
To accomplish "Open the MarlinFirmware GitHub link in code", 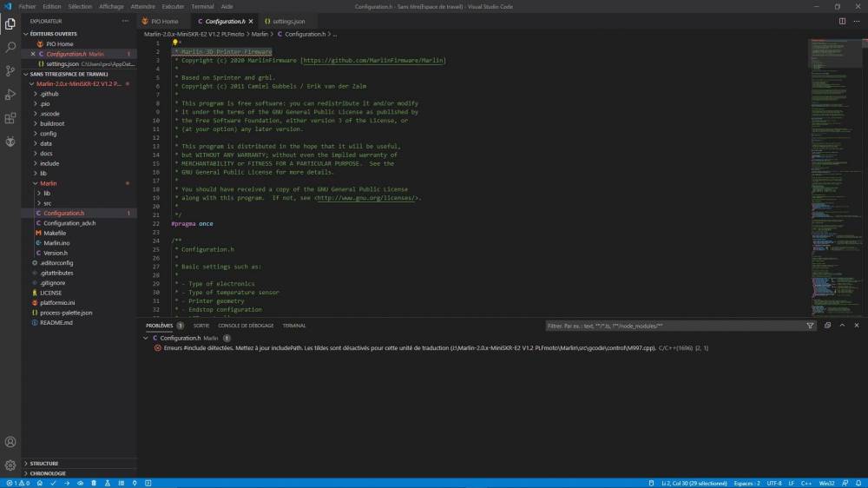I will click(x=372, y=61).
